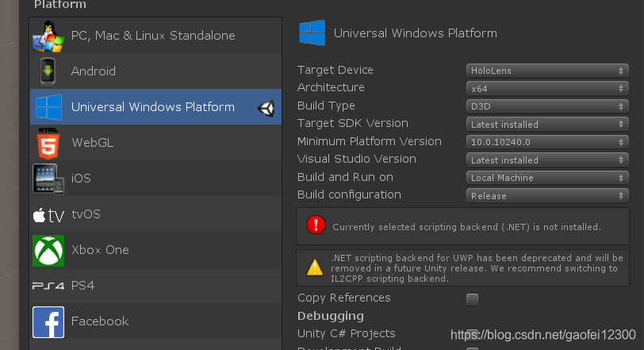Screen dimensions: 644x350
Task: Click the PS4 logo icon
Action: tap(48, 286)
